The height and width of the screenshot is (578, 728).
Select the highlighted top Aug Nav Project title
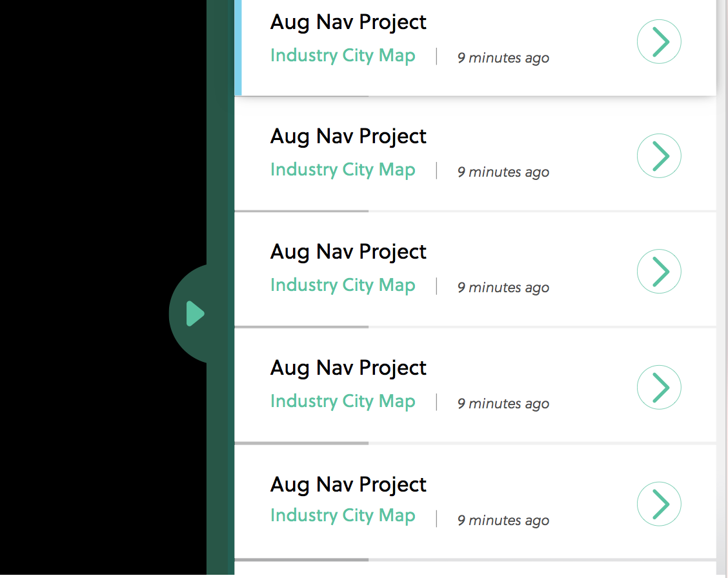[349, 23]
